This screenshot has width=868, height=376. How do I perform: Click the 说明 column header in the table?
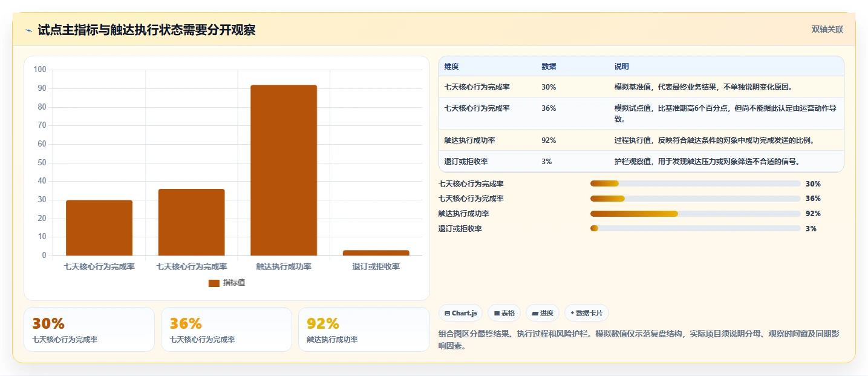622,67
